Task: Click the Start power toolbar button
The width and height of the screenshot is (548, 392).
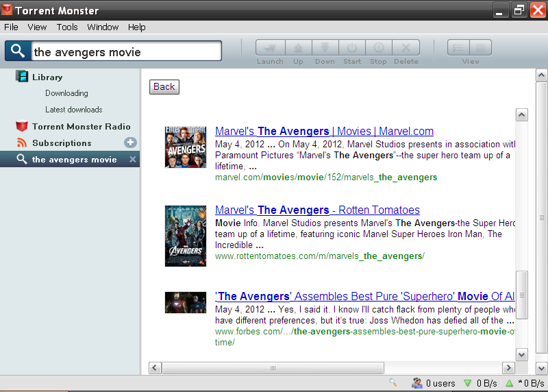Action: point(352,47)
